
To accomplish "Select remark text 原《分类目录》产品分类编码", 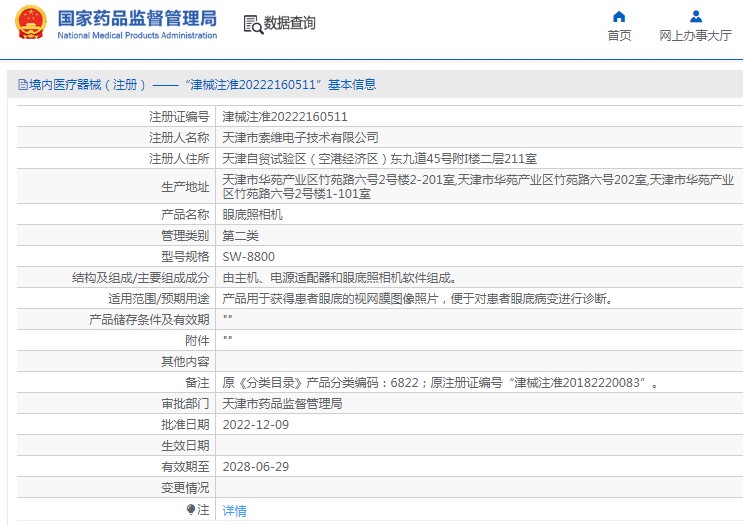I will tap(441, 382).
